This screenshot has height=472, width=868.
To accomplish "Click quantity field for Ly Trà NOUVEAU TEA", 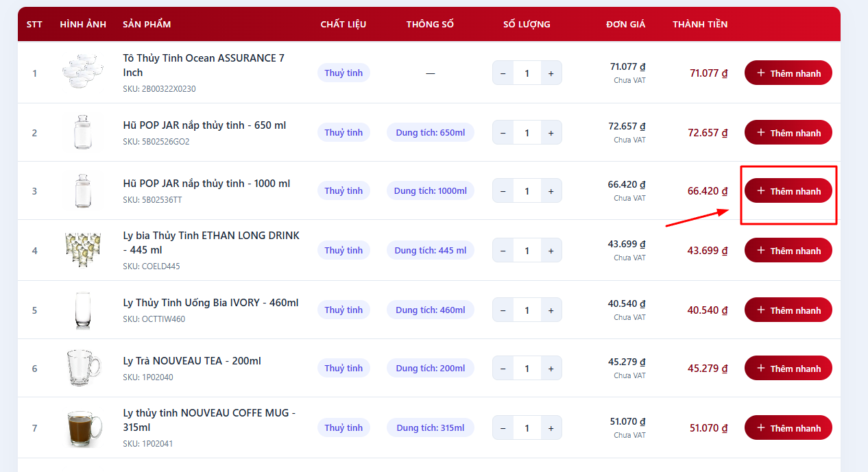I will [x=527, y=369].
